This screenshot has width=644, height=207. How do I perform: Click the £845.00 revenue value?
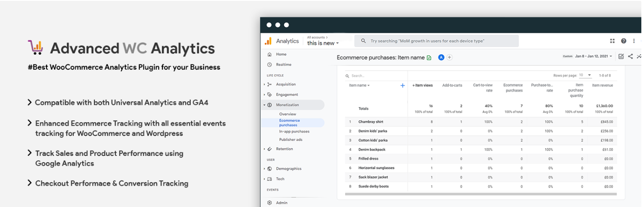(606, 122)
